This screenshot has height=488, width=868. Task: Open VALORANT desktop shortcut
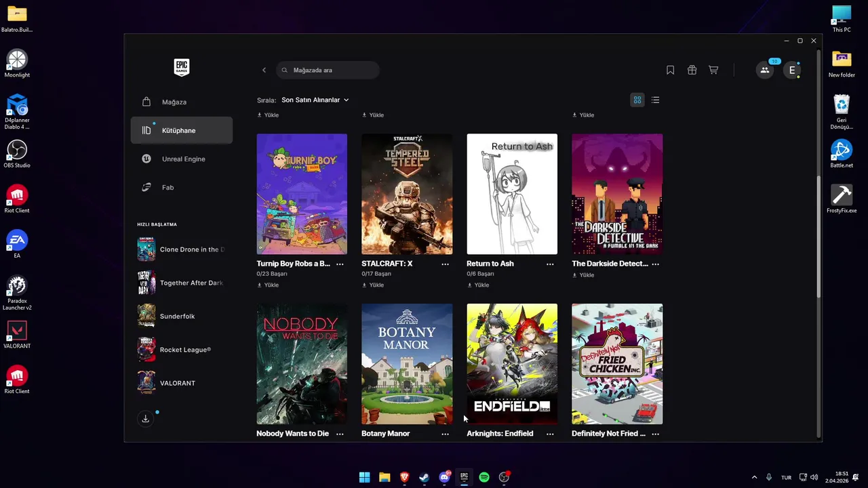coord(17,335)
